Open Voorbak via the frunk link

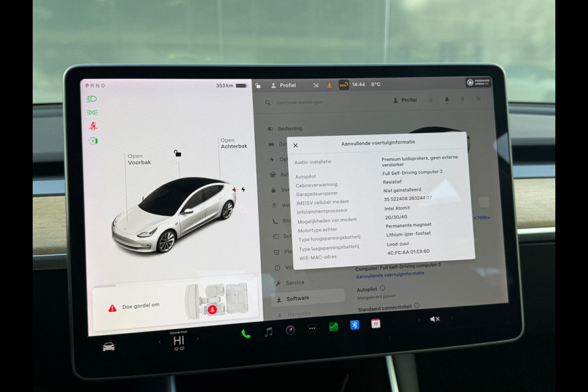[139, 159]
